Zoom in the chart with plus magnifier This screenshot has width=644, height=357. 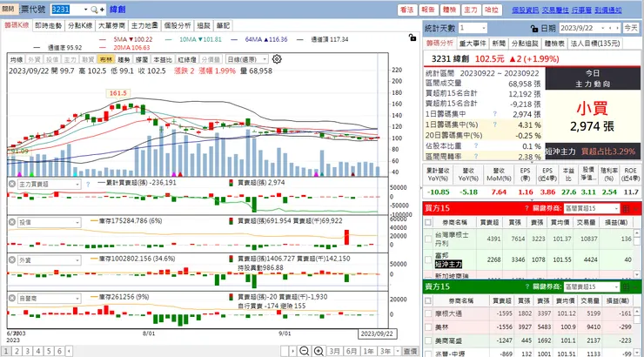click(319, 351)
